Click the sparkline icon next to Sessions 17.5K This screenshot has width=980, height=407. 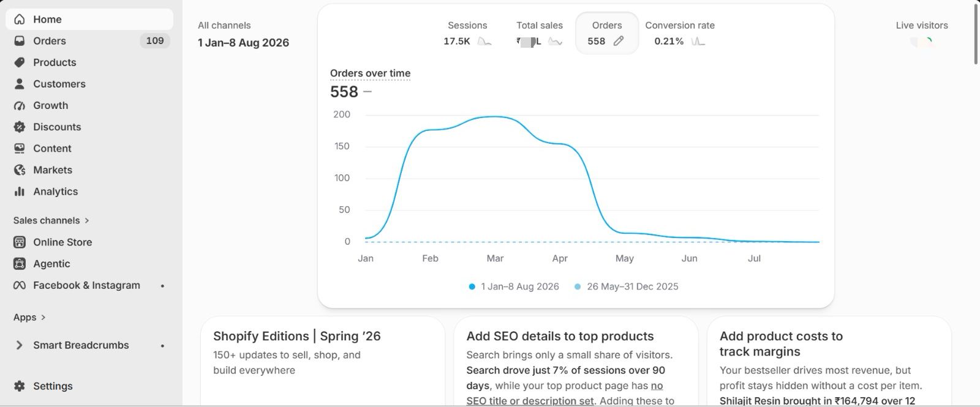[x=484, y=42]
